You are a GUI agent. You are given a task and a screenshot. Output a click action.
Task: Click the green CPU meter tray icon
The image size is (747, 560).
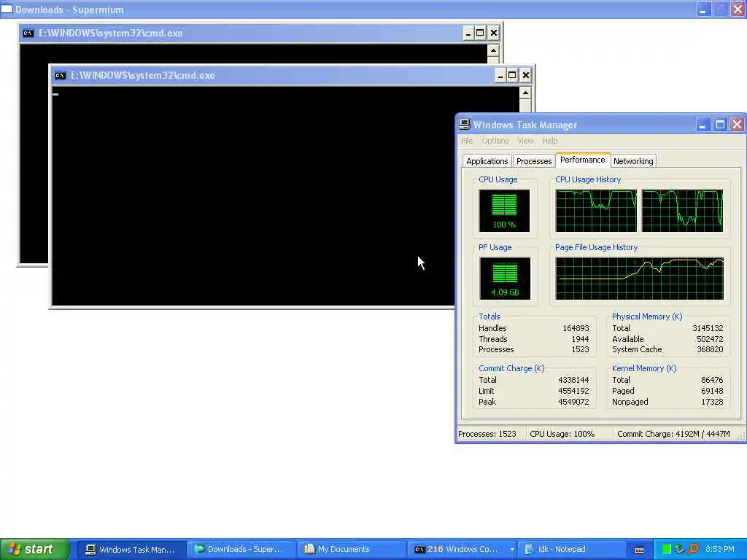666,550
